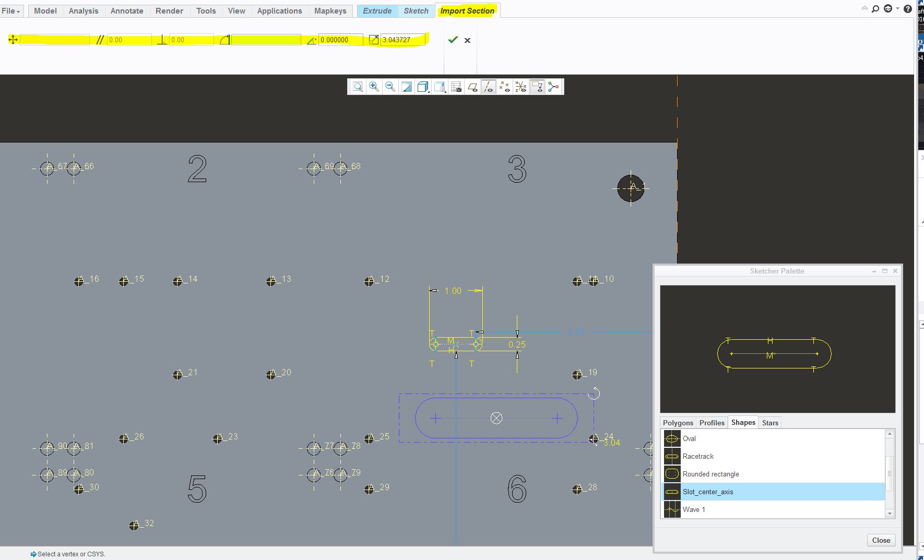Accept the import with the green checkmark
The width and height of the screenshot is (924, 560).
pyautogui.click(x=452, y=40)
